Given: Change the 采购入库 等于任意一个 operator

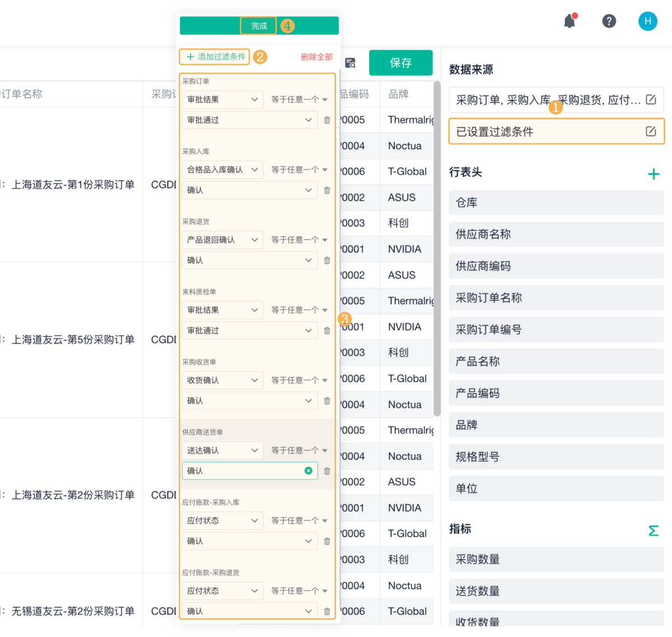Looking at the screenshot, I should [x=299, y=170].
